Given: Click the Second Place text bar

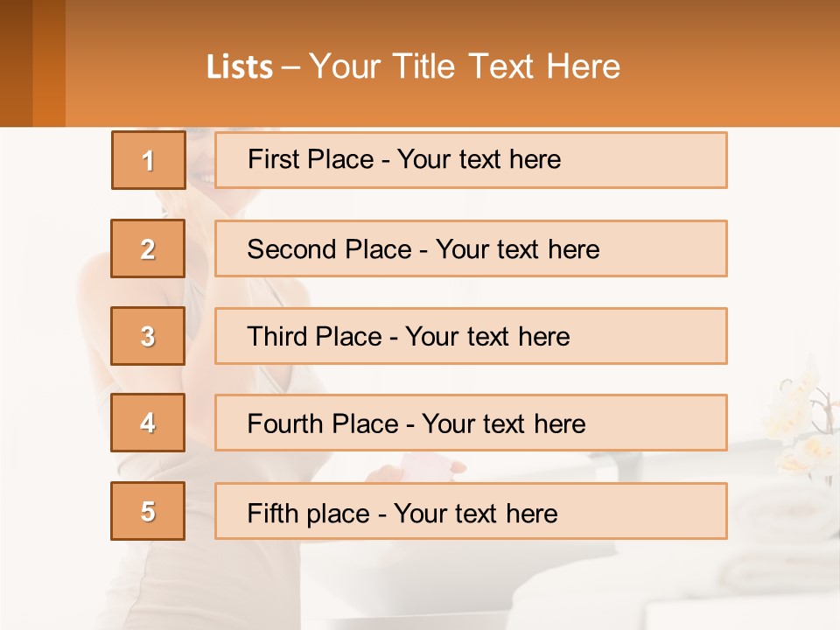Looking at the screenshot, I should pos(471,248).
